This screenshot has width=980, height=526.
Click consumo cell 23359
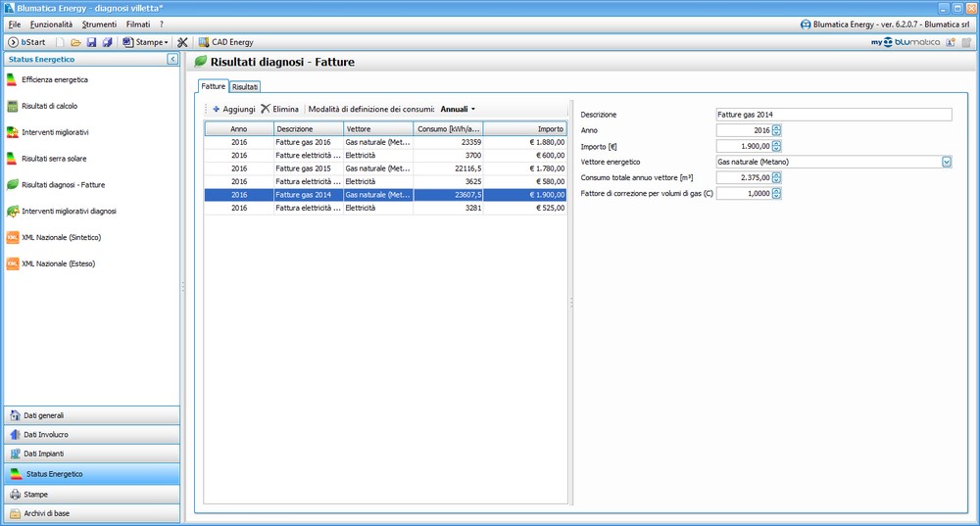coord(448,142)
